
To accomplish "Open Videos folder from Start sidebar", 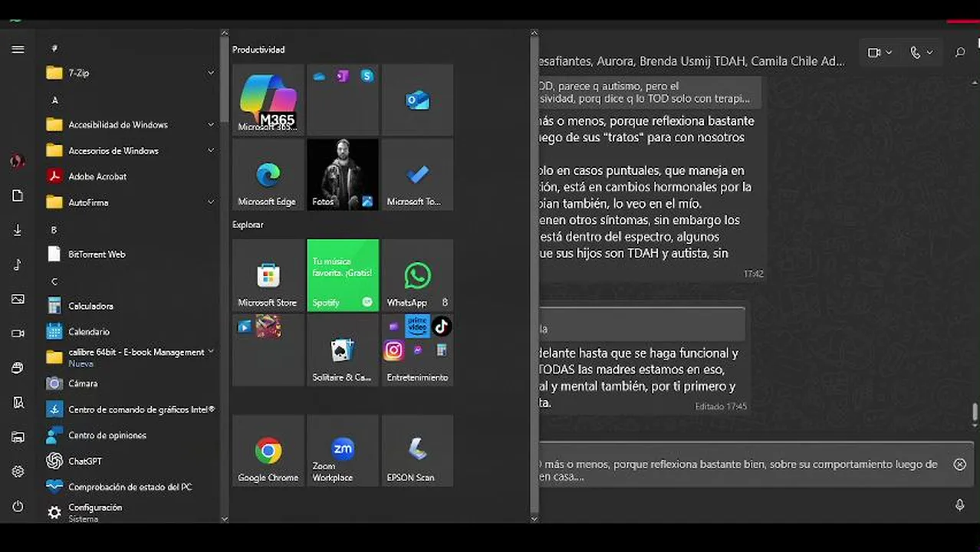I will (x=18, y=333).
